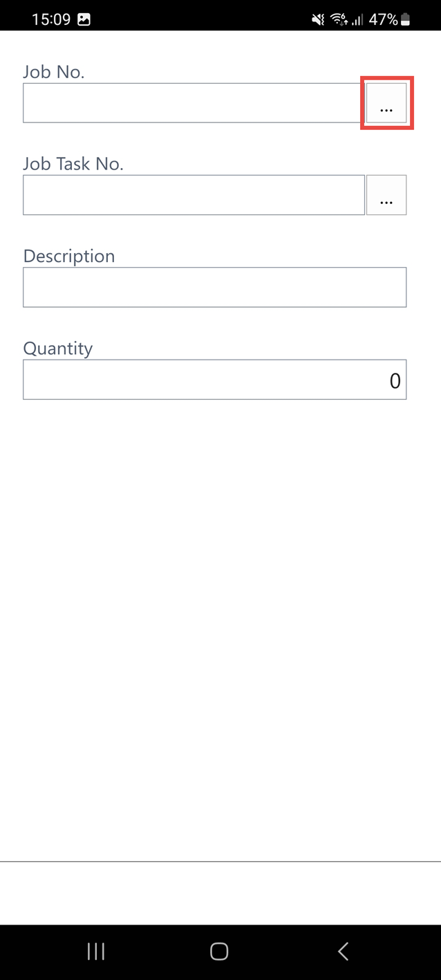The image size is (441, 980).
Task: Click the "Description" field label
Action: pos(69,256)
